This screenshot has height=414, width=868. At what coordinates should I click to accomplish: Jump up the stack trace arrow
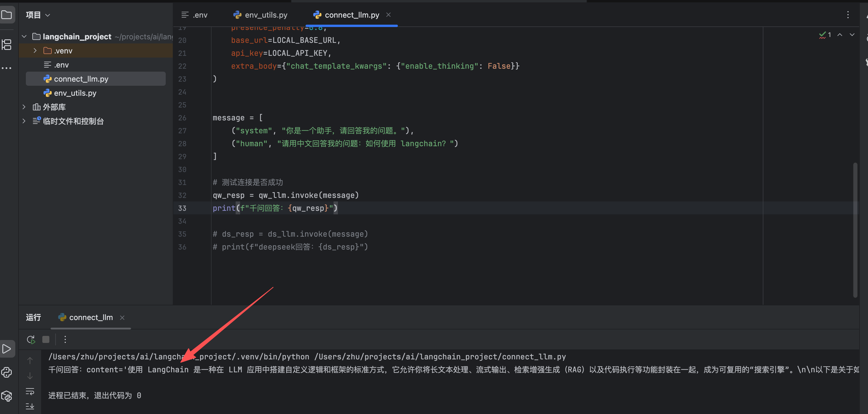pyautogui.click(x=30, y=360)
